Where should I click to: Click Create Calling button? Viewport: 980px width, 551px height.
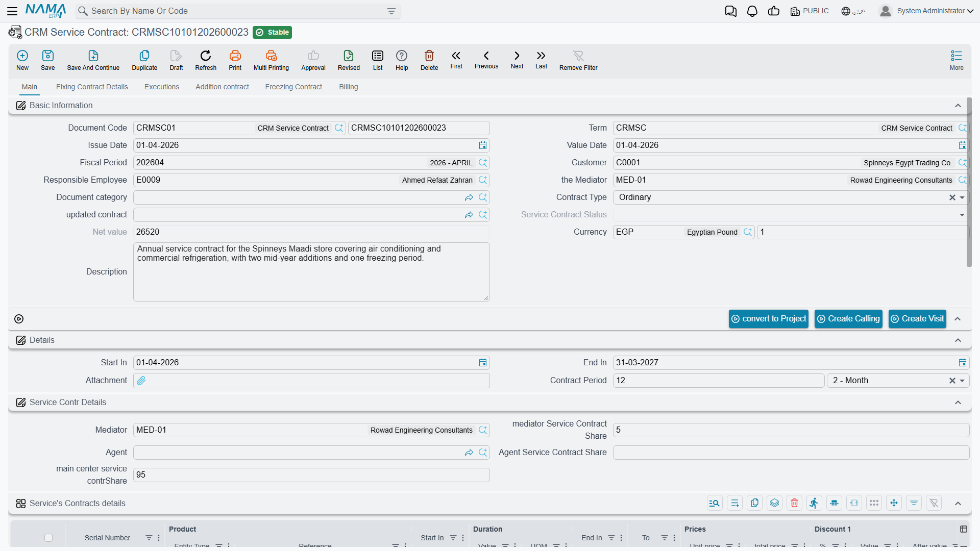(848, 319)
